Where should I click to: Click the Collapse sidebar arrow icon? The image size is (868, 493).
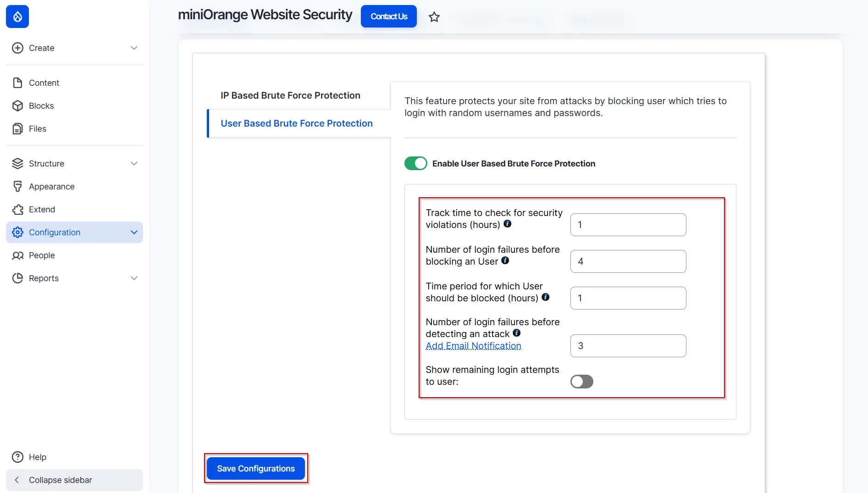click(x=17, y=480)
